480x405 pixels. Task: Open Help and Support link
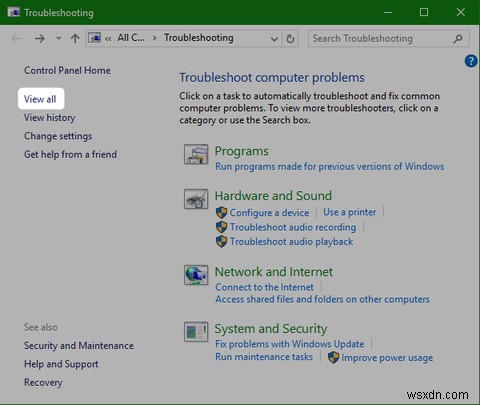(61, 364)
